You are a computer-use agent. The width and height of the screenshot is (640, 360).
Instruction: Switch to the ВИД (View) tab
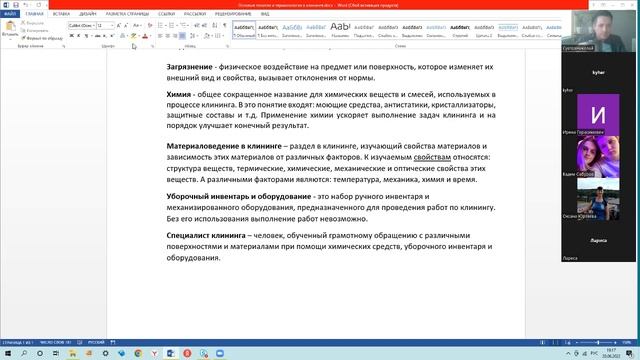point(265,14)
